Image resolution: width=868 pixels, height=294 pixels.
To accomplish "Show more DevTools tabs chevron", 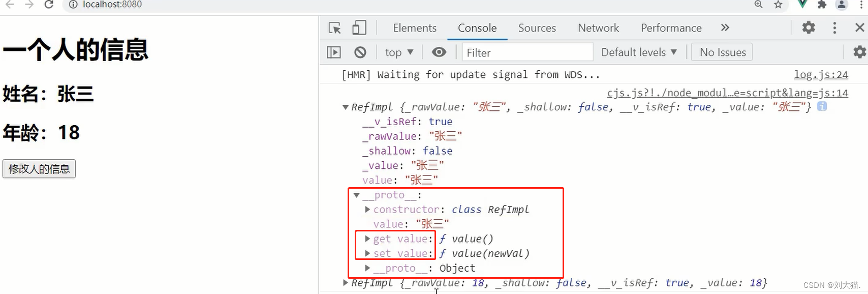I will point(725,27).
